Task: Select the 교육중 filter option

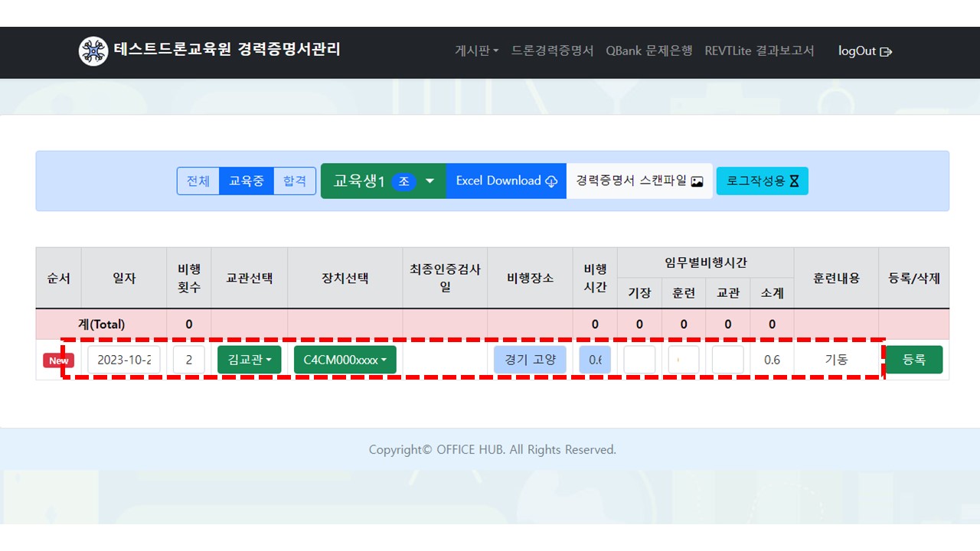Action: pyautogui.click(x=247, y=181)
